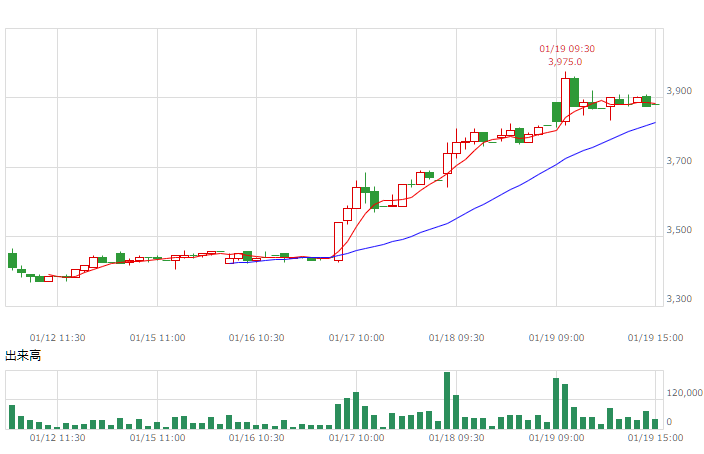Click 01/19 15:00 label under volume chart
Viewport: 704px width, 454px height.
click(x=656, y=437)
